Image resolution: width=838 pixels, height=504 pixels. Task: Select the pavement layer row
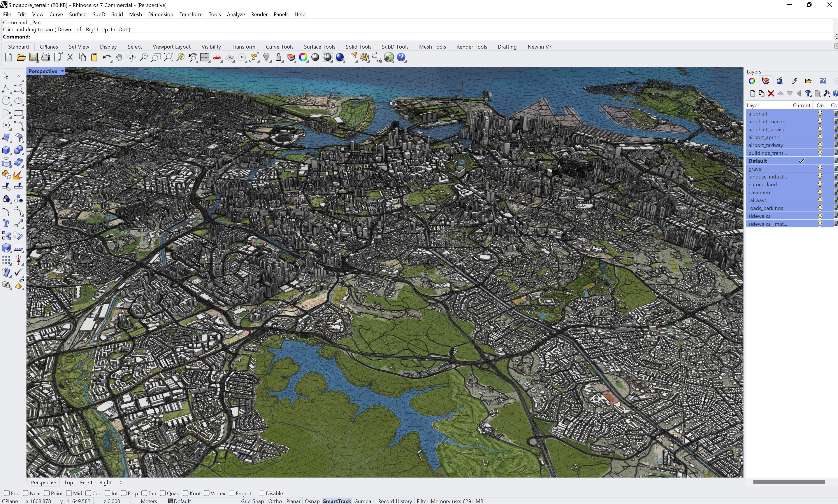[x=791, y=192]
